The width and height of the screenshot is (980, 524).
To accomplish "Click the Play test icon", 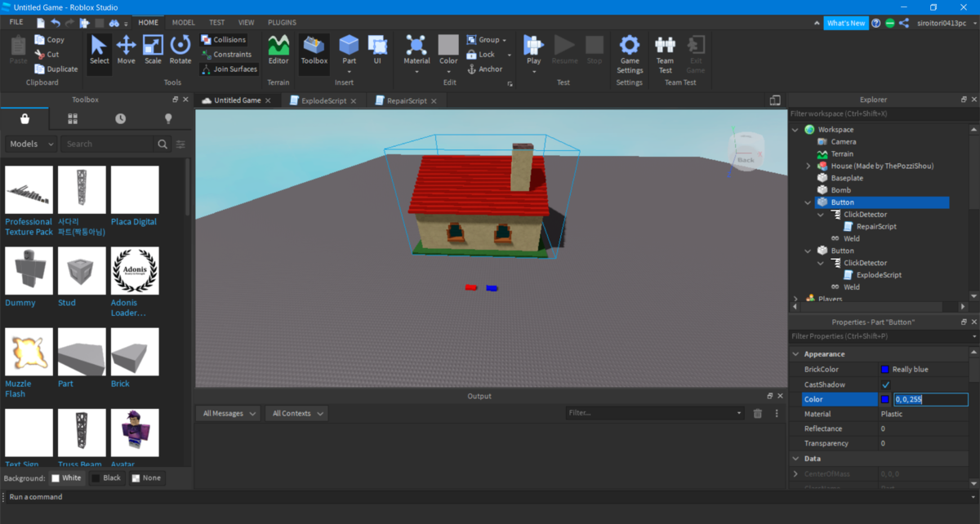I will (x=533, y=45).
